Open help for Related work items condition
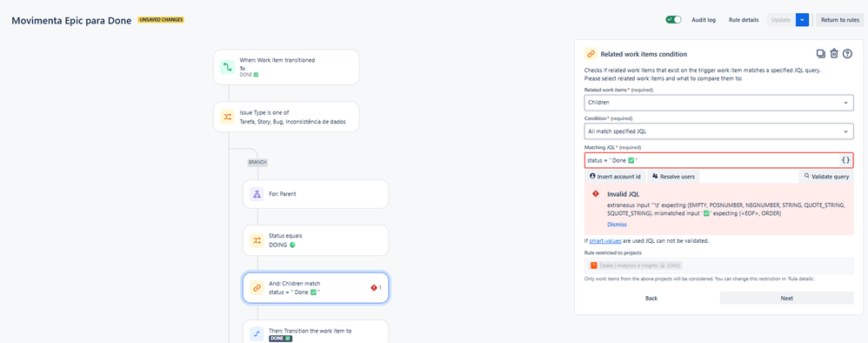 point(847,54)
